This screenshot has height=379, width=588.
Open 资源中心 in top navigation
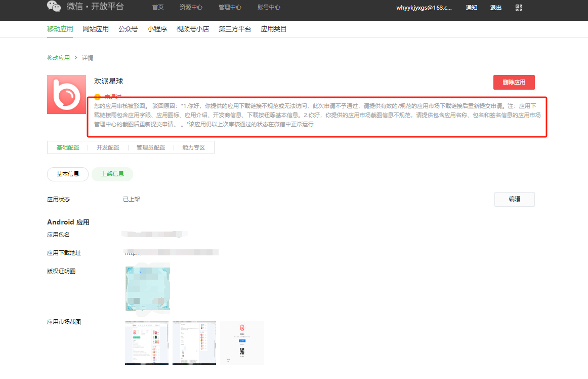(191, 7)
